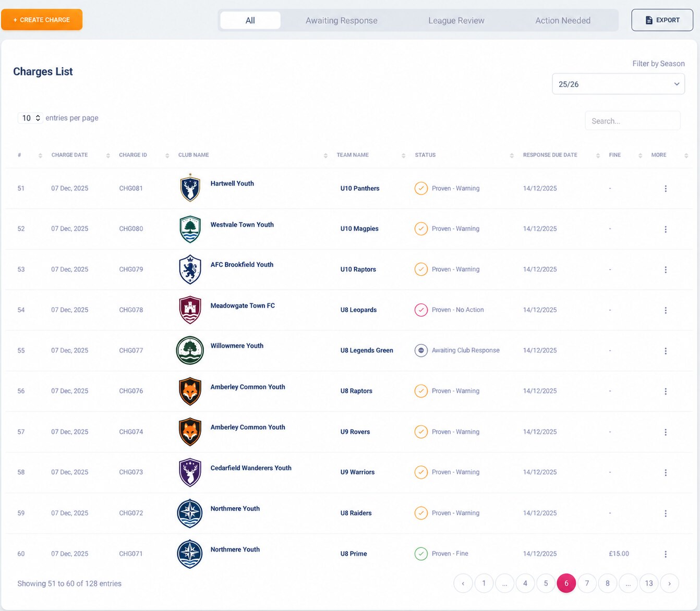Open more options for charge CHG080
700x611 pixels.
[x=666, y=229]
